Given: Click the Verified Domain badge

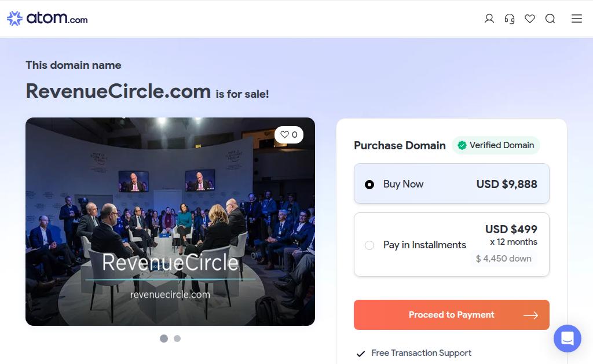Looking at the screenshot, I should point(496,145).
